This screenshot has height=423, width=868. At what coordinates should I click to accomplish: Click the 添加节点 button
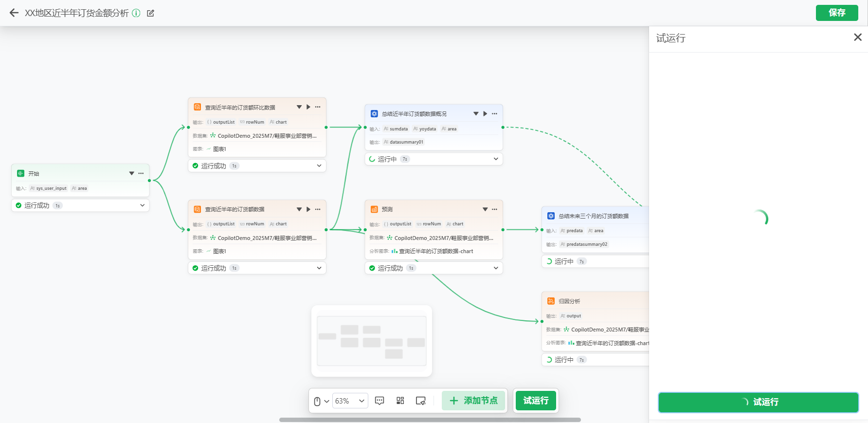pyautogui.click(x=473, y=401)
